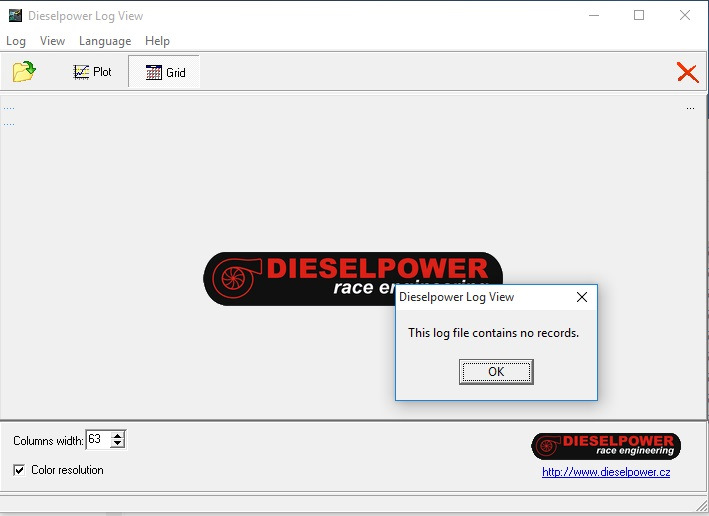Click the small Dieselpower logo above the link
Image resolution: width=709 pixels, height=516 pixels.
point(606,446)
